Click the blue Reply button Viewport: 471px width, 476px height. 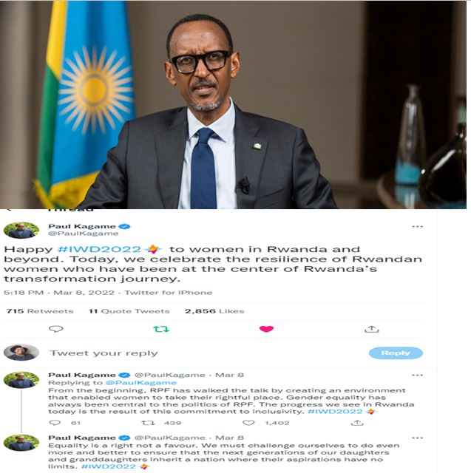click(396, 353)
